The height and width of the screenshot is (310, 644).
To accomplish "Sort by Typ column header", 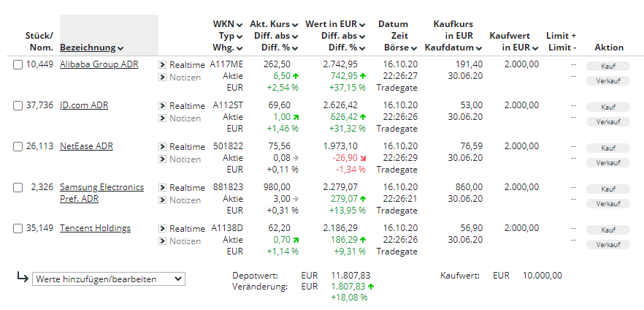I will coord(231,36).
